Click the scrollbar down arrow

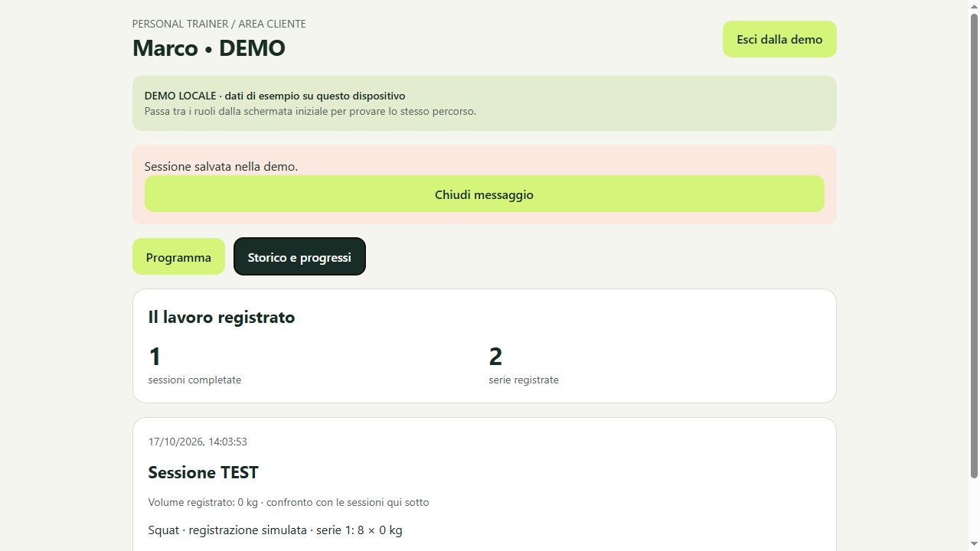(x=974, y=545)
